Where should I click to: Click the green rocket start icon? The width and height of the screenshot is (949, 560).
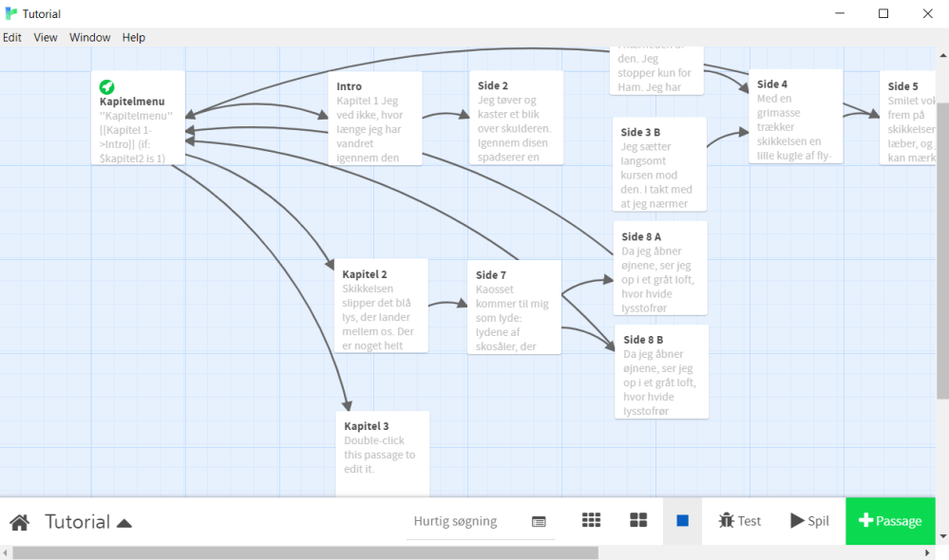107,86
